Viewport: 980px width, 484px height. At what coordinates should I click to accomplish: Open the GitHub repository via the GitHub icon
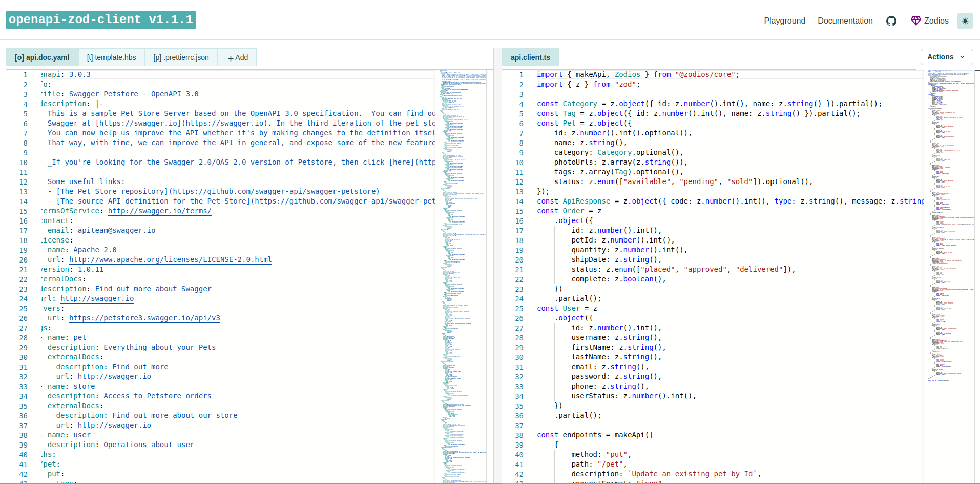(x=891, y=21)
